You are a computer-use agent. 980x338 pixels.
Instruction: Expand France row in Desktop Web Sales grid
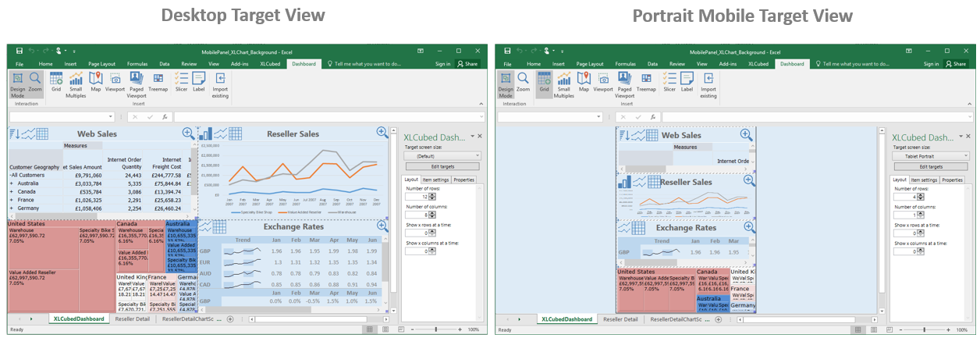pos(12,200)
